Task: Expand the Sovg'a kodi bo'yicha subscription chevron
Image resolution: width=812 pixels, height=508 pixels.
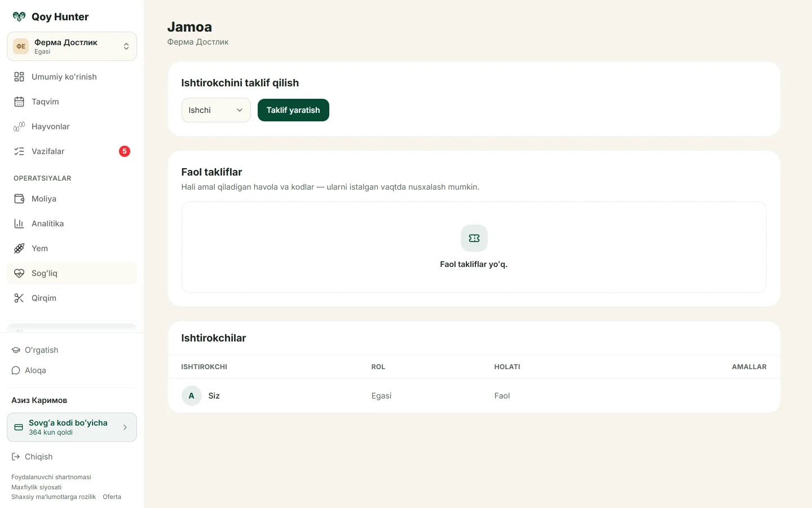Action: tap(125, 427)
